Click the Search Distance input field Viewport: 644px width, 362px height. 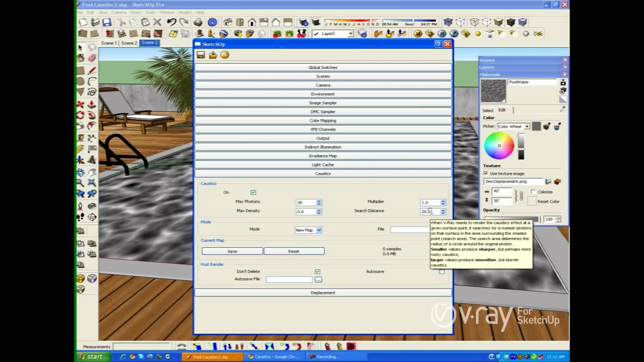pyautogui.click(x=430, y=212)
